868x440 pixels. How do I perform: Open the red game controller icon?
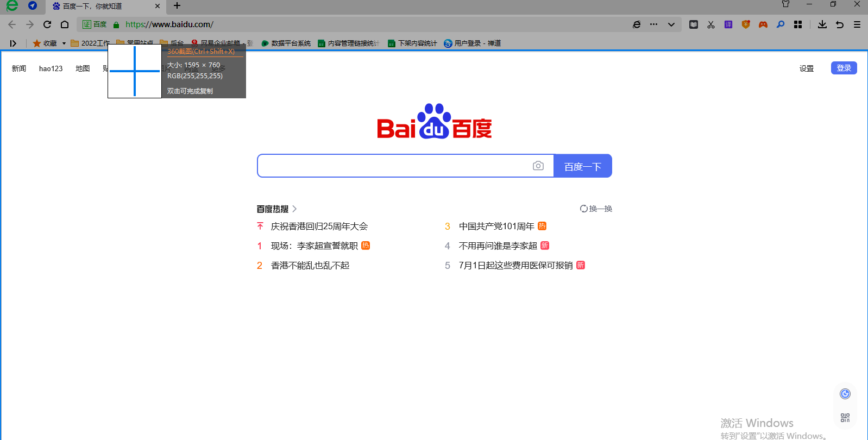coord(763,24)
